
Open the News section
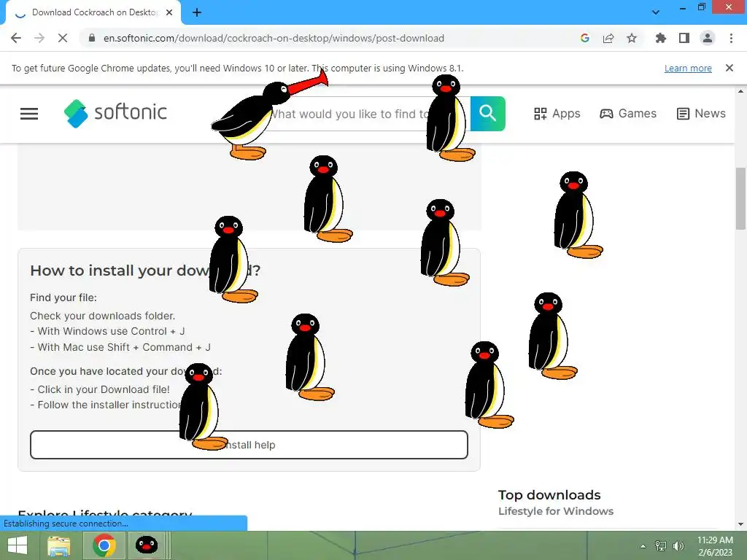point(701,113)
